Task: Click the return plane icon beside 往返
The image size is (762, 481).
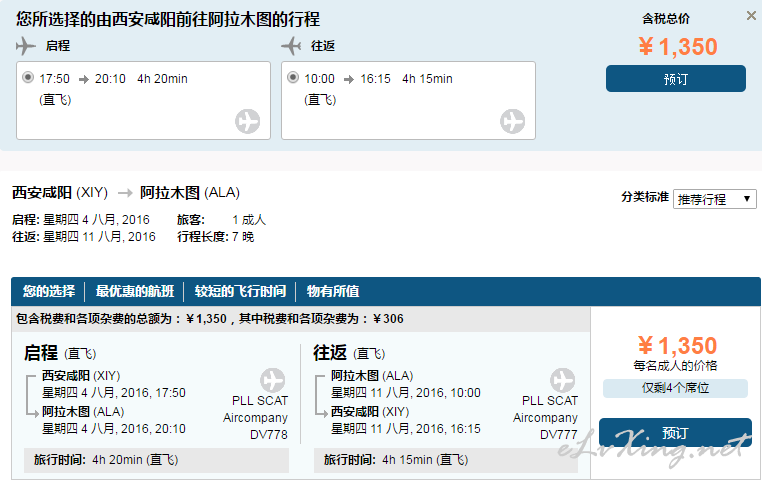Action: (x=291, y=46)
